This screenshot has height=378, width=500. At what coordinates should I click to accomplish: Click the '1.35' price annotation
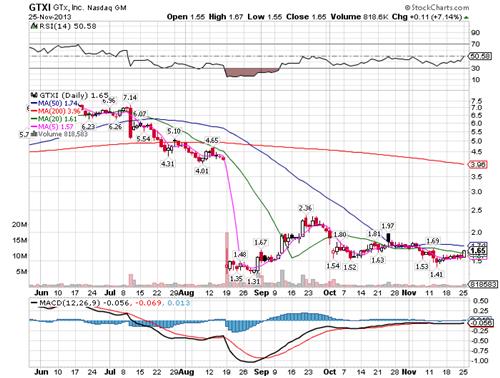pyautogui.click(x=236, y=278)
